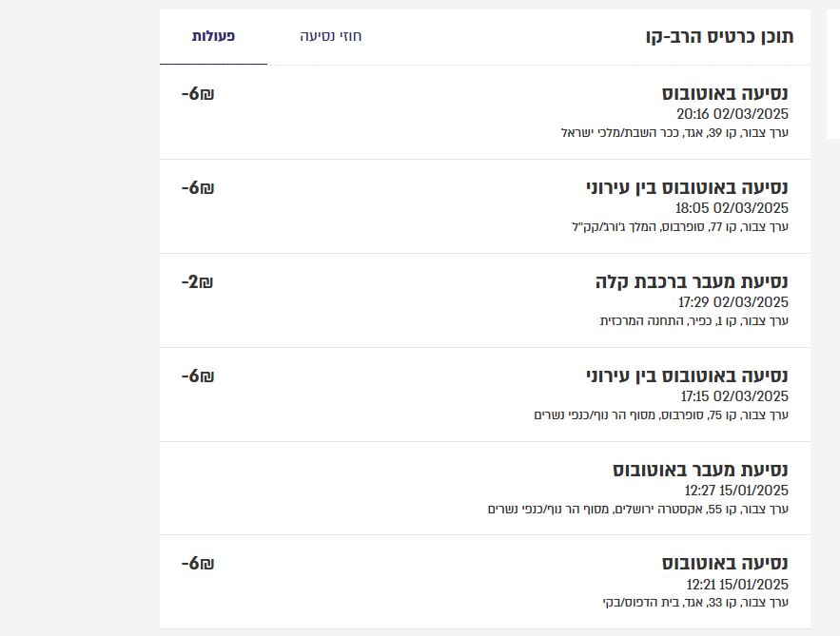Open the חוזי נסיעה tab
The image size is (840, 636).
331,36
